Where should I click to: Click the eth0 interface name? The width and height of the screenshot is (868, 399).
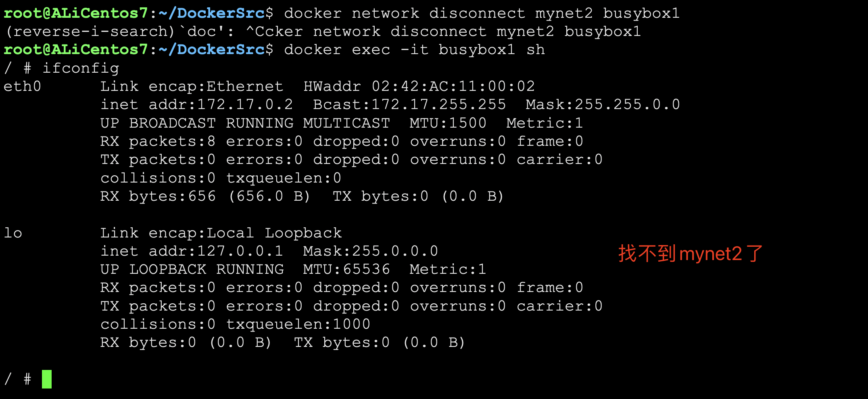click(x=22, y=86)
